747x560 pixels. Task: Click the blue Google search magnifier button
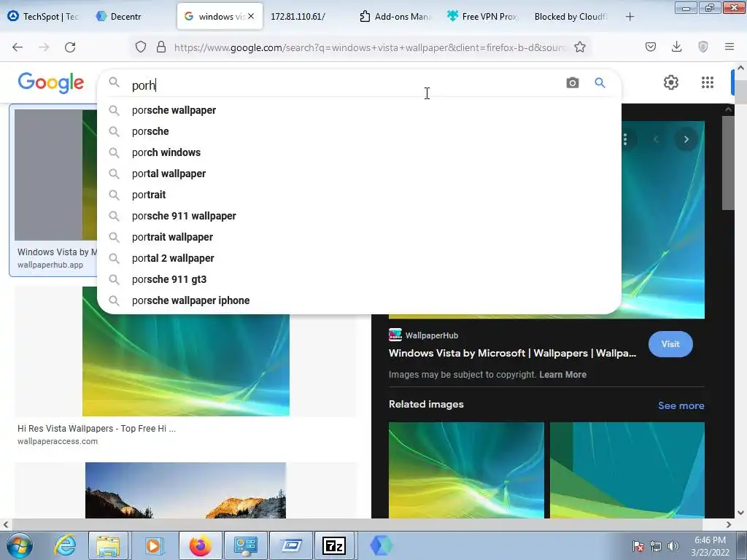click(600, 83)
